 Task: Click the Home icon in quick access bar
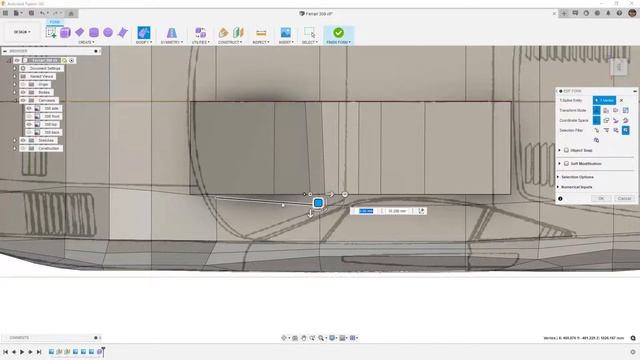point(71,13)
